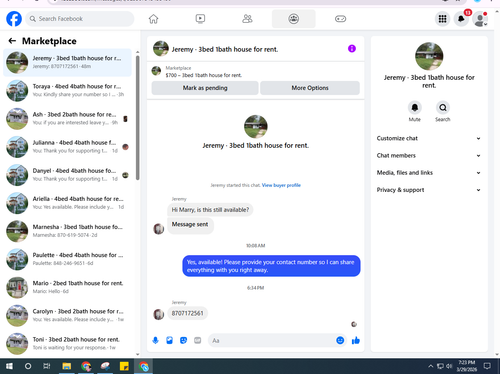
Task: Choose a sticker icon in composer
Action: pyautogui.click(x=183, y=340)
